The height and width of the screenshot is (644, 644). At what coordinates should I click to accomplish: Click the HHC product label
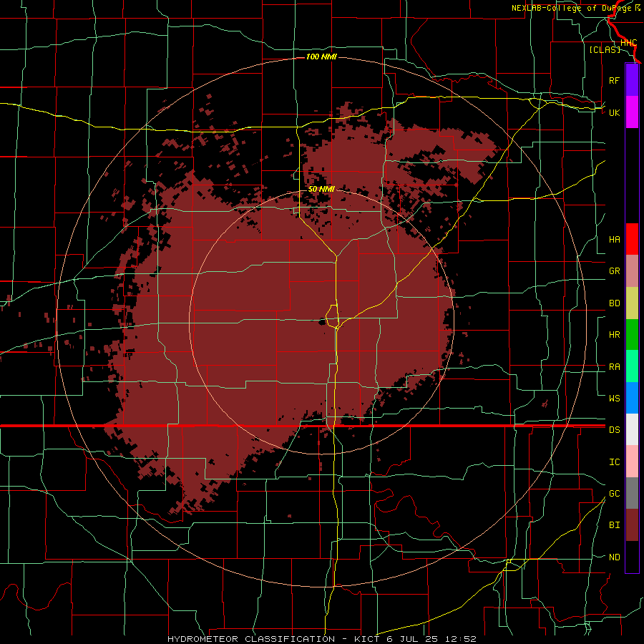[628, 43]
